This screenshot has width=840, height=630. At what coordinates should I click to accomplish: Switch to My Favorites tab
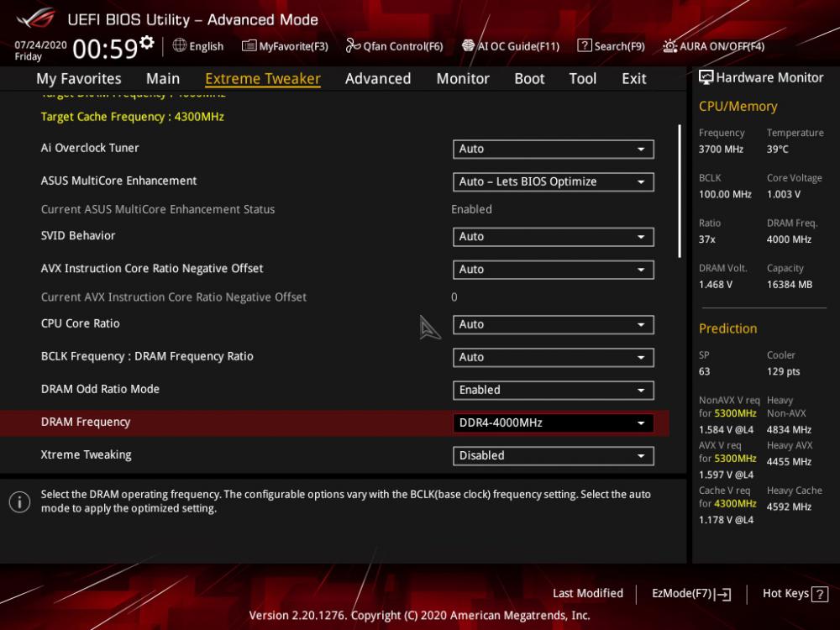[x=79, y=79]
